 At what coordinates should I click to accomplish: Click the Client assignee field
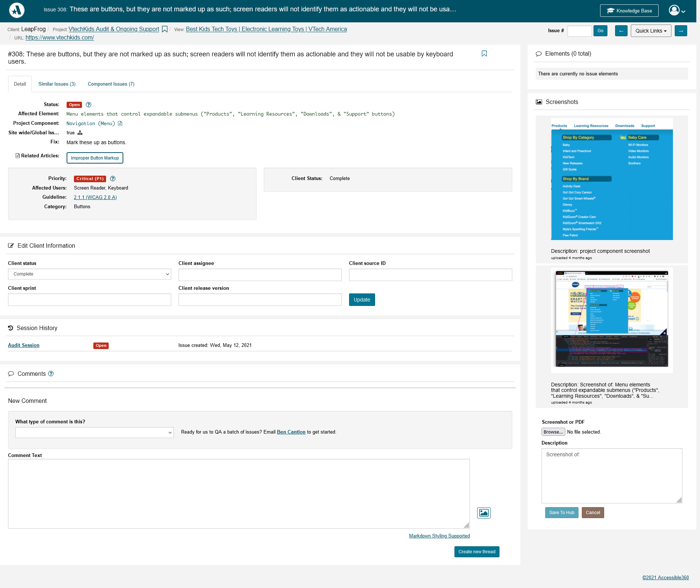click(x=260, y=275)
